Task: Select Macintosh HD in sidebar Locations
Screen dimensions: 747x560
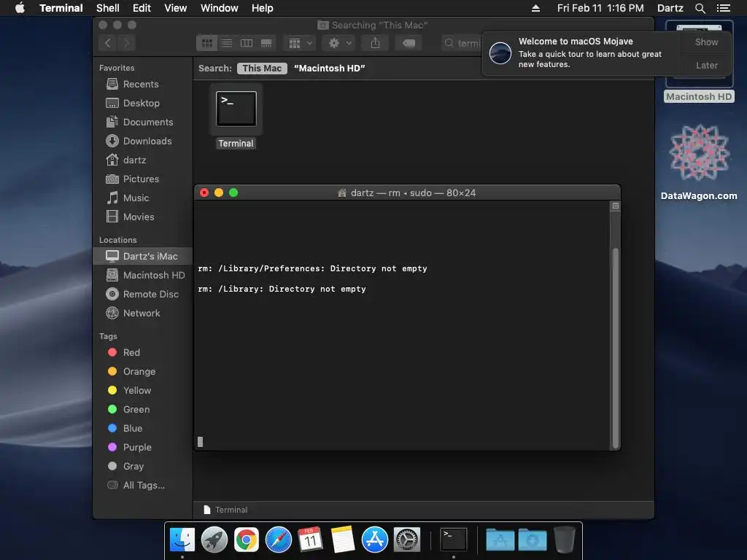Action: click(x=154, y=275)
